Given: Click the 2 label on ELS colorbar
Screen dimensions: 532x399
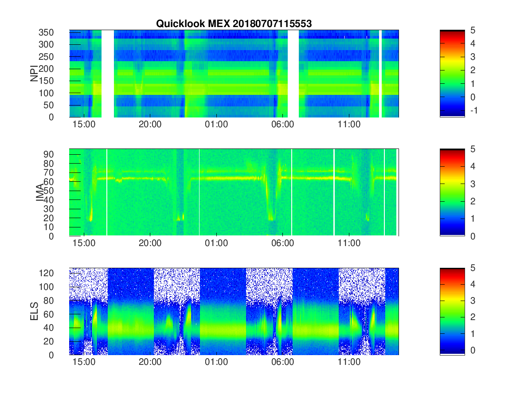Looking at the screenshot, I should point(473,318).
